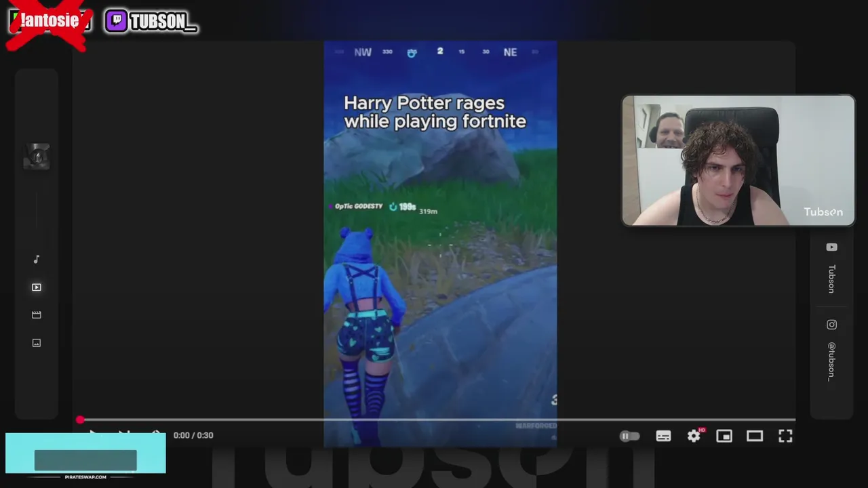The width and height of the screenshot is (868, 488).
Task: Click the 'Harry Potter rages' caption text
Action: [435, 112]
